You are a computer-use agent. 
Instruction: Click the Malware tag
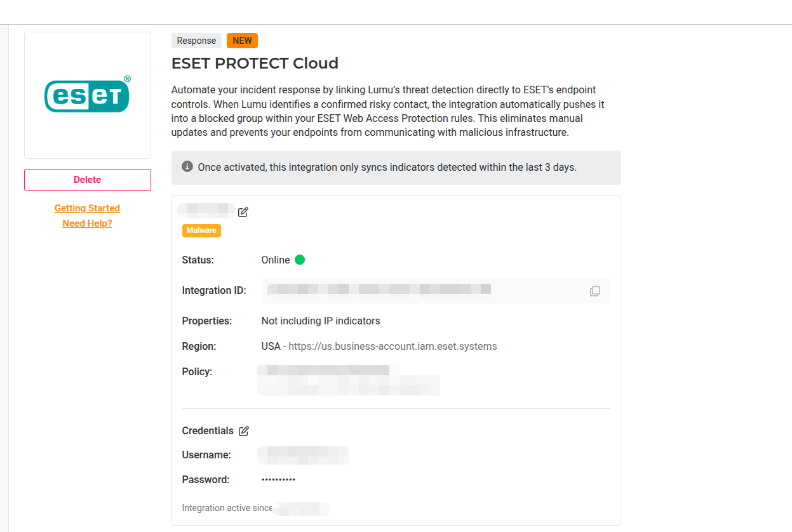201,230
